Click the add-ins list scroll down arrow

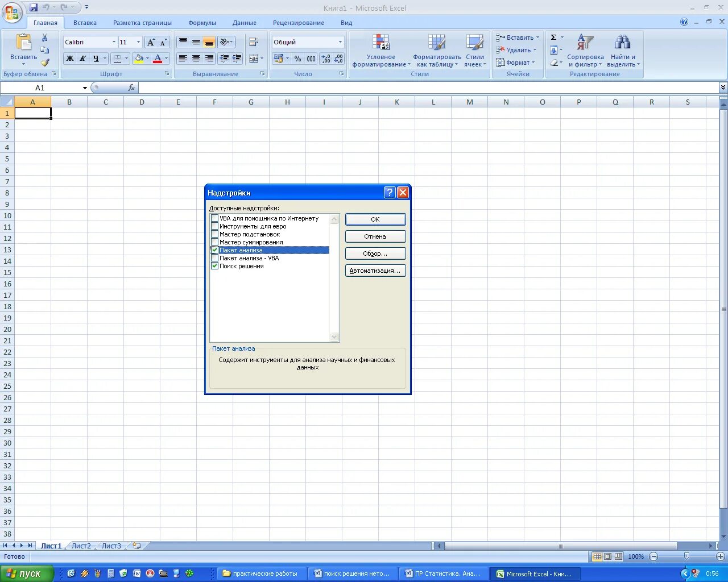tap(334, 337)
